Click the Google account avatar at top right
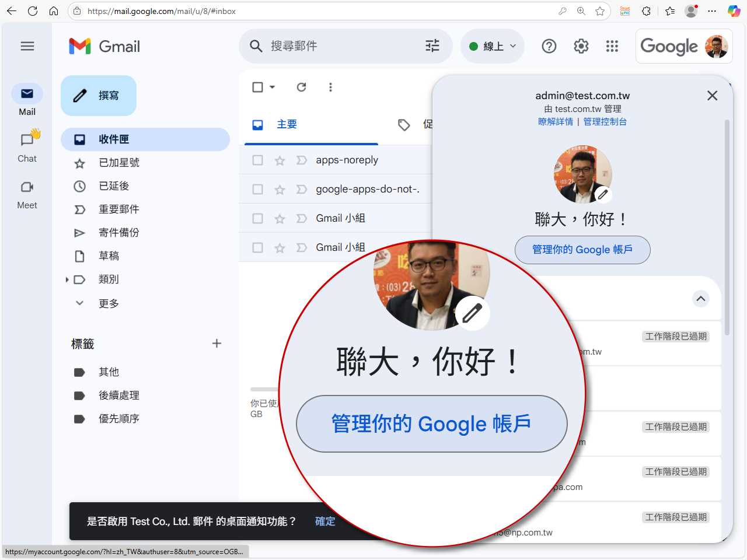 716,46
